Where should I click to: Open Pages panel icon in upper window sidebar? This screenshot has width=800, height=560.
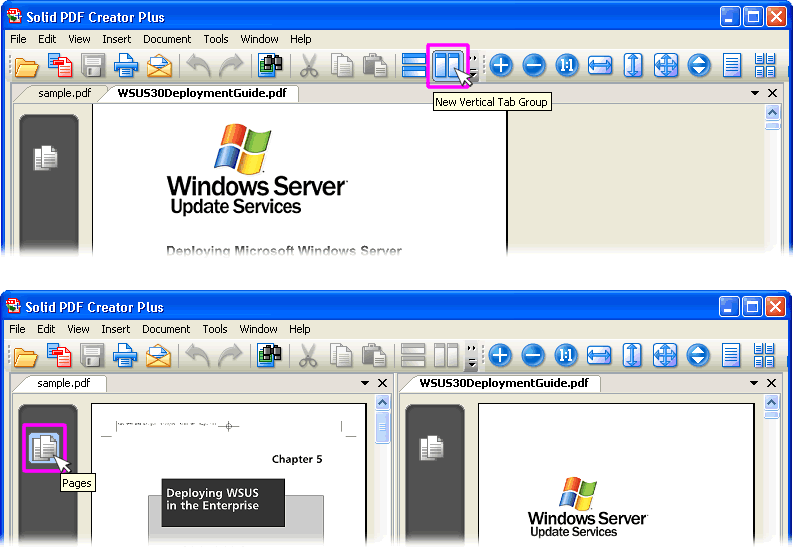tap(46, 158)
